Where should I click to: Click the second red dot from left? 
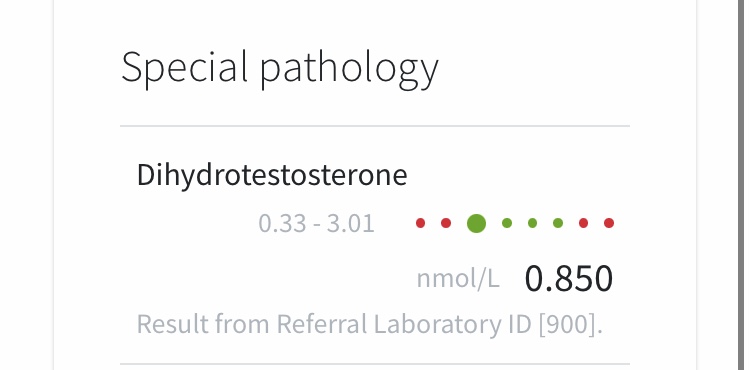pos(446,223)
